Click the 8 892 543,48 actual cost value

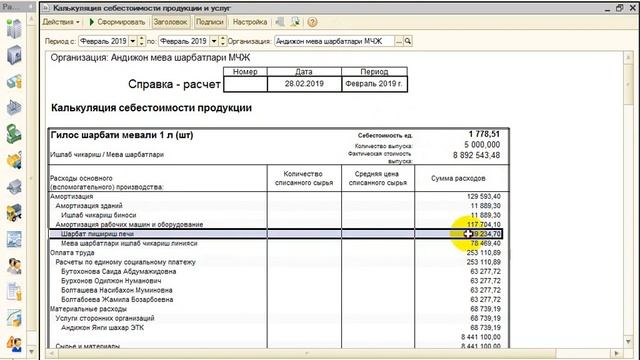point(476,155)
